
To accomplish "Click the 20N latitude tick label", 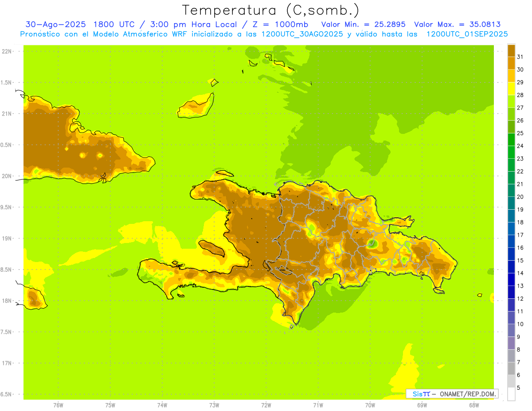I will 8,176.
